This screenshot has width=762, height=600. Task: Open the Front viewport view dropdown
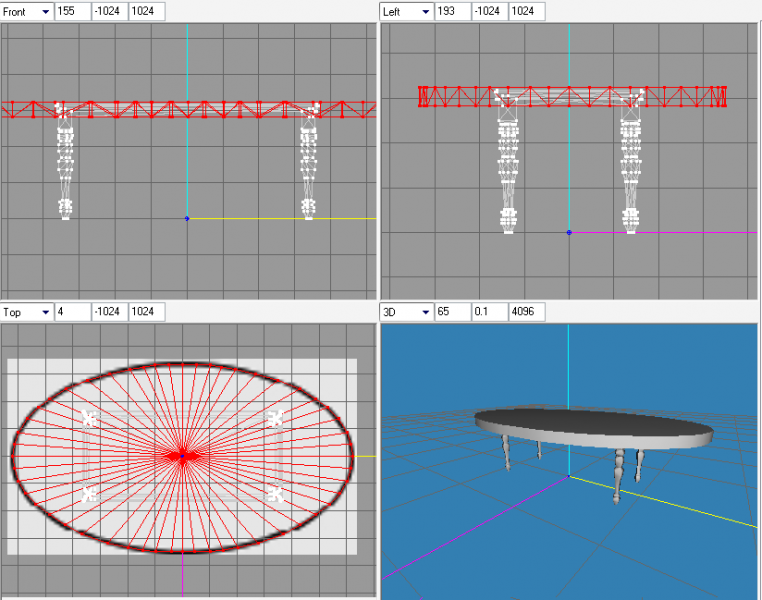44,11
